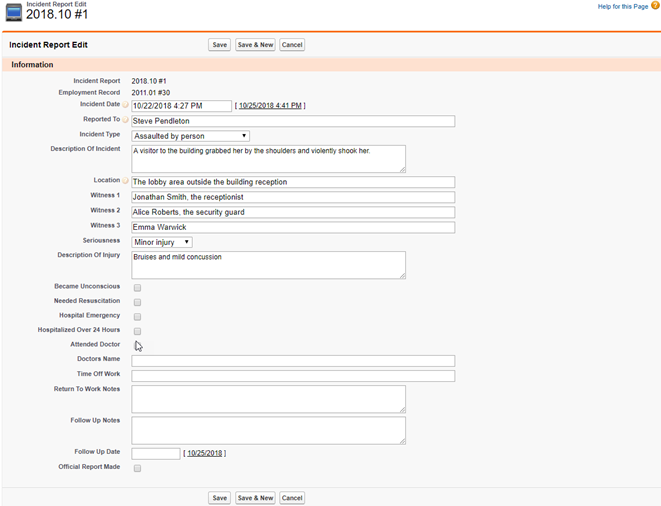Click the 10/25/2018 4:41 PM date link

[x=270, y=106]
